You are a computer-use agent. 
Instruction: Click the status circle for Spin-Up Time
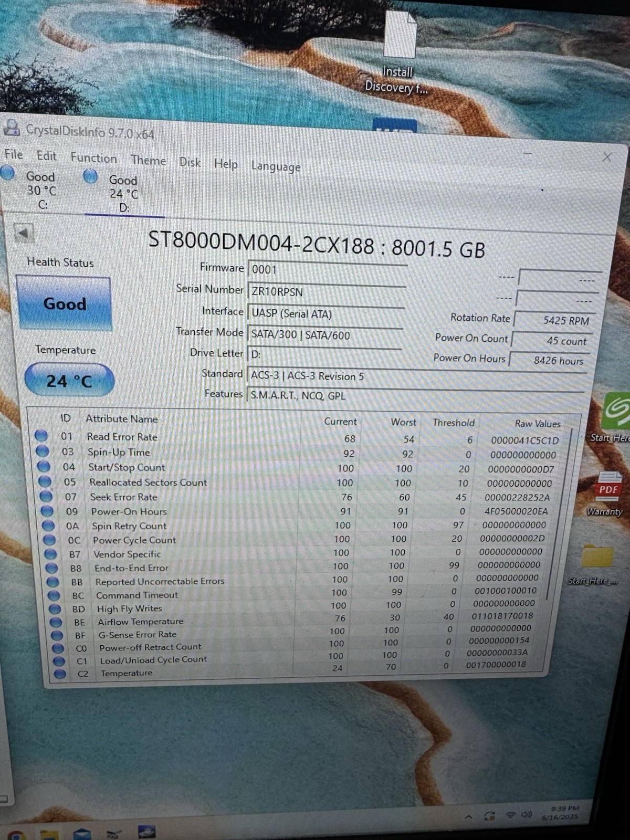coord(42,451)
